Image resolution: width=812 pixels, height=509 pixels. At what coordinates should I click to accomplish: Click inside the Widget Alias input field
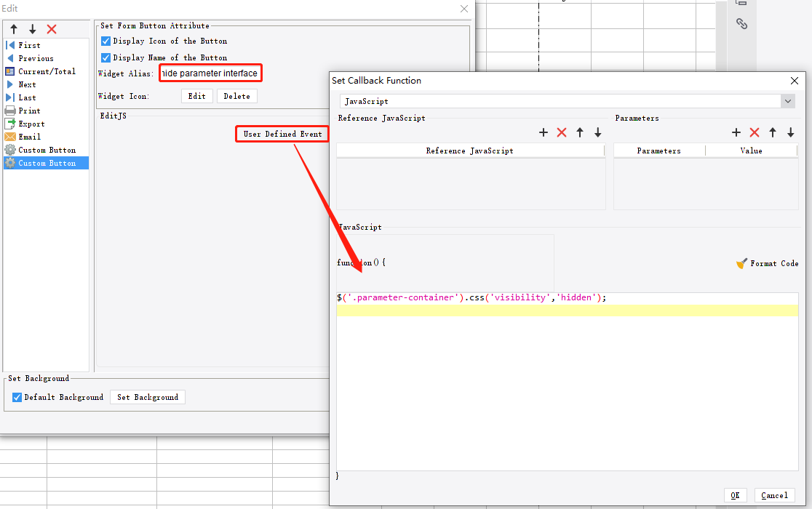point(210,73)
